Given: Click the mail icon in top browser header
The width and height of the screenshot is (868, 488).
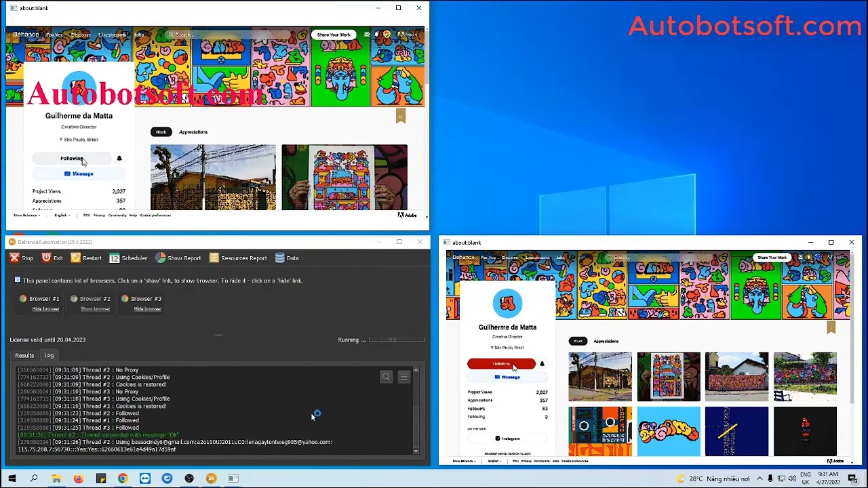Looking at the screenshot, I should [367, 35].
